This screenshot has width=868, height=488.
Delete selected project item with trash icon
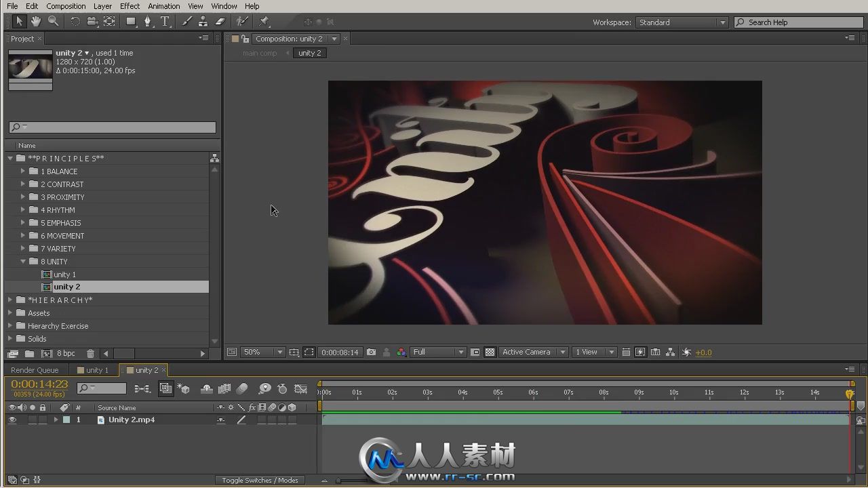90,353
